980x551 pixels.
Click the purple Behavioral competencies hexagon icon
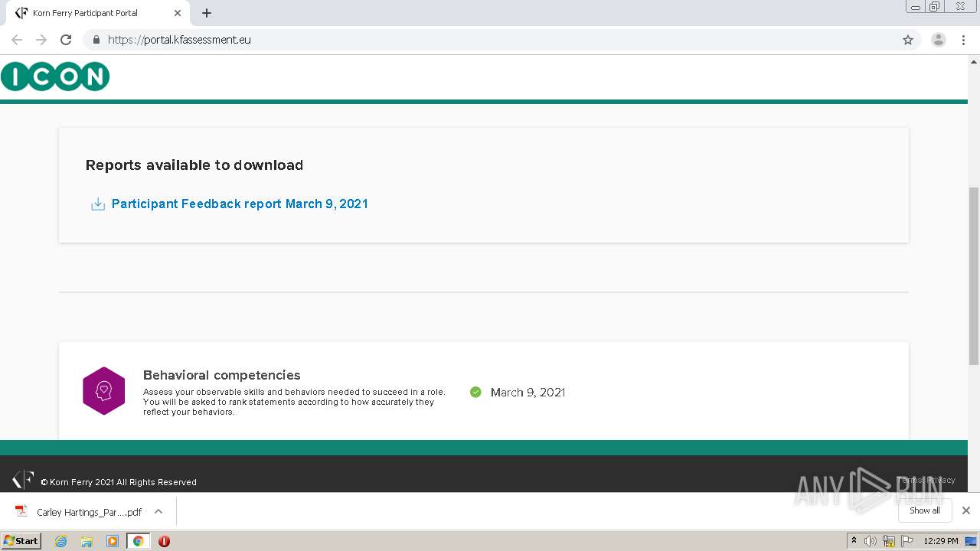click(104, 391)
